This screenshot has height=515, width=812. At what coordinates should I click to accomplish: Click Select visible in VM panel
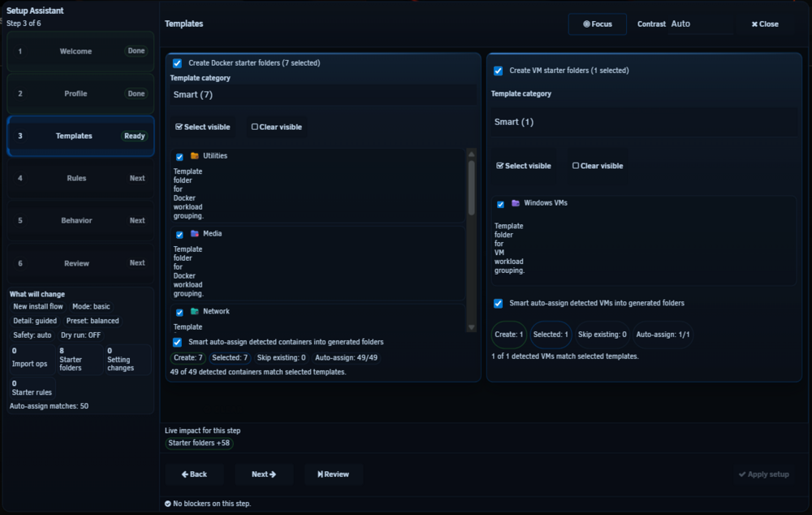click(524, 166)
